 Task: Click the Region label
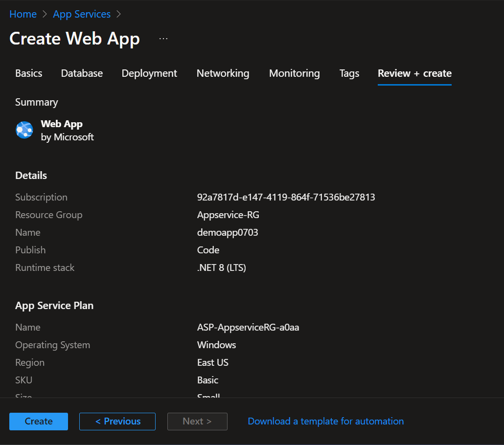[29, 362]
